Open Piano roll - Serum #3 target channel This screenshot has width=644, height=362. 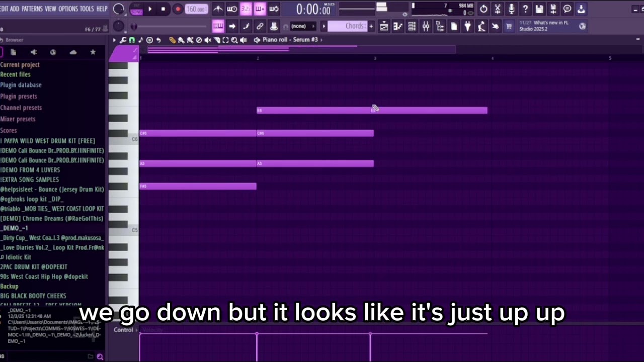(x=290, y=40)
